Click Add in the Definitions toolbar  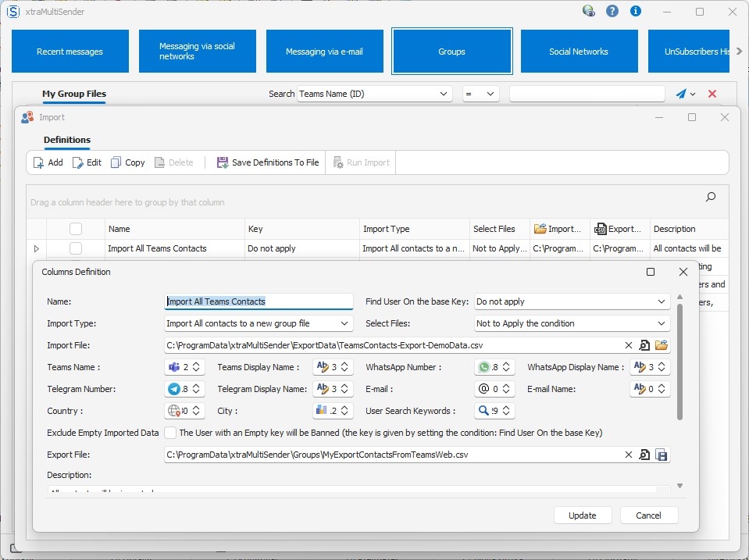(48, 162)
